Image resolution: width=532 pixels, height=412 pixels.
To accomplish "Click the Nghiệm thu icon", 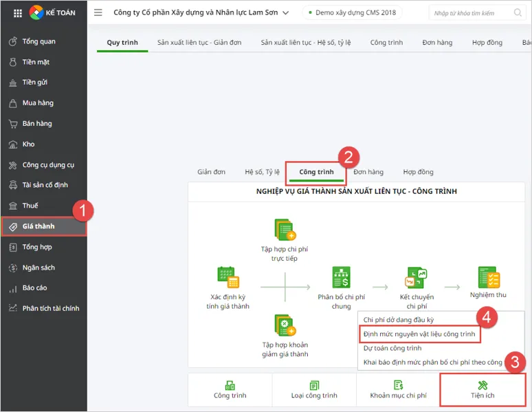I will point(488,277).
